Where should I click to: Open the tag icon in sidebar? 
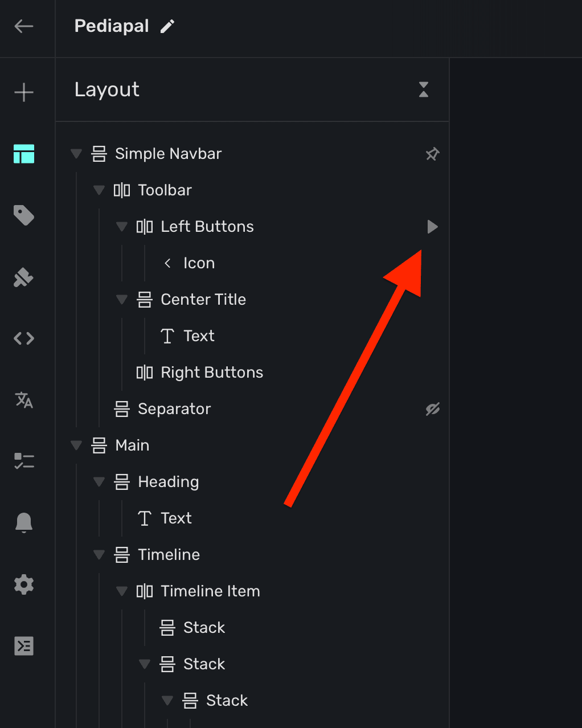[24, 215]
